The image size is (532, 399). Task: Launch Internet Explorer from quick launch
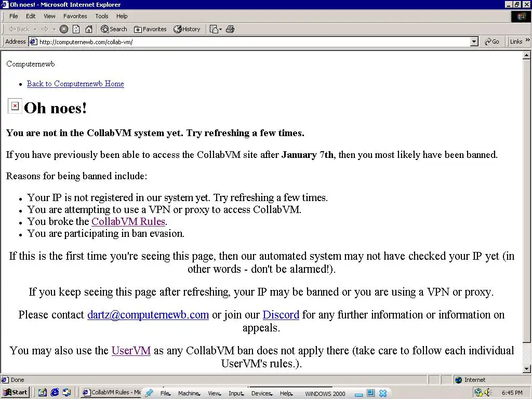point(55,393)
